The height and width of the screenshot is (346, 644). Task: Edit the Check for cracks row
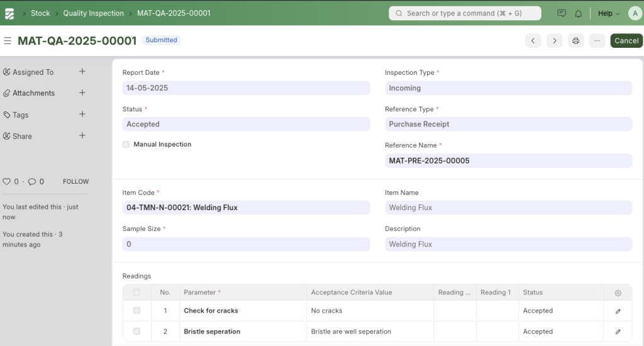(618, 311)
